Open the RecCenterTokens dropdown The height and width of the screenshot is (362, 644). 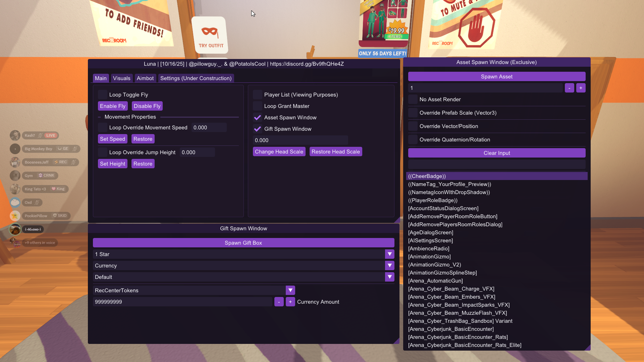(290, 290)
